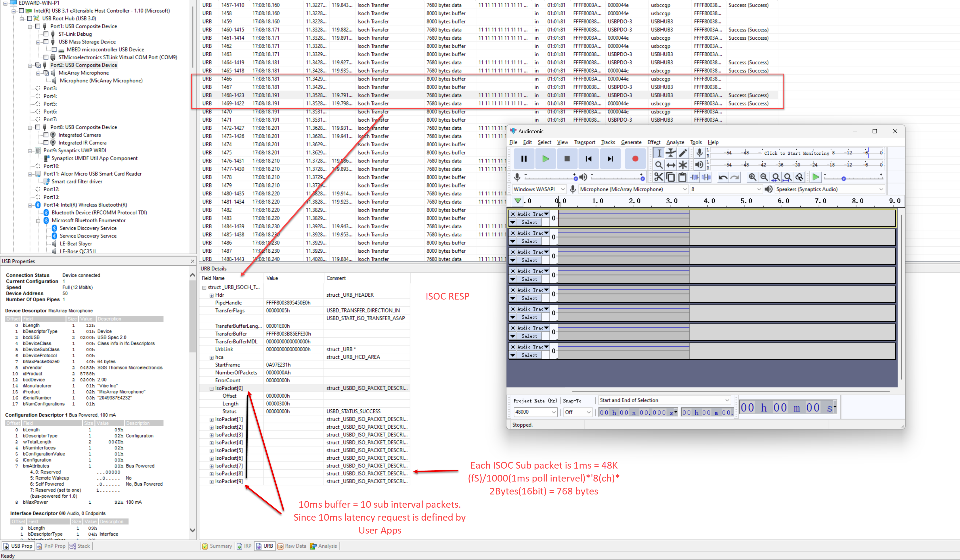Click Select on the first audio track
The height and width of the screenshot is (560, 960).
click(529, 222)
